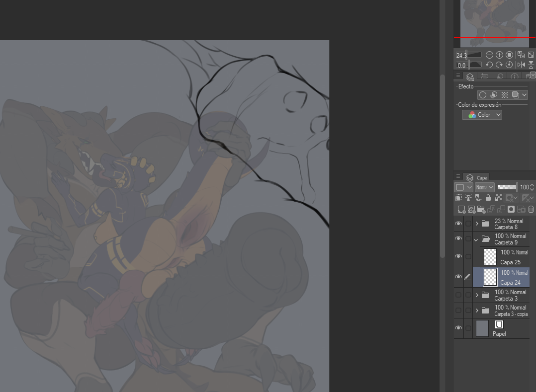This screenshot has height=392, width=536.
Task: Collapse the Carpeta 9 folder
Action: [x=476, y=239]
